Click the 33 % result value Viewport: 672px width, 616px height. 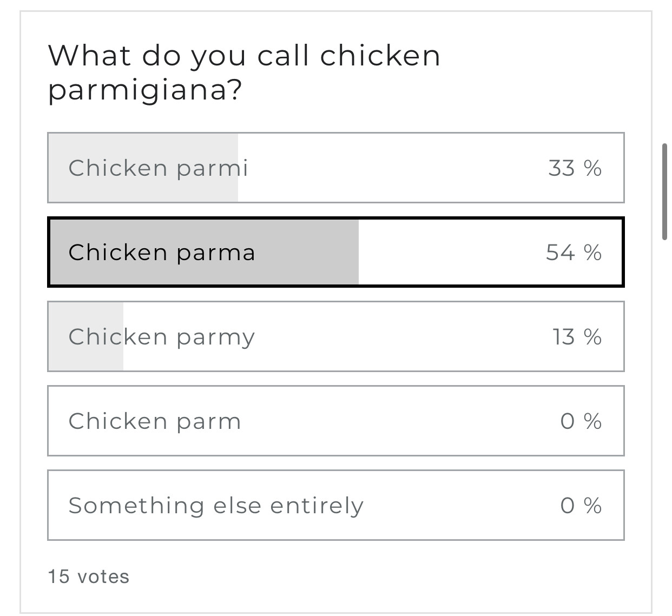coord(575,168)
